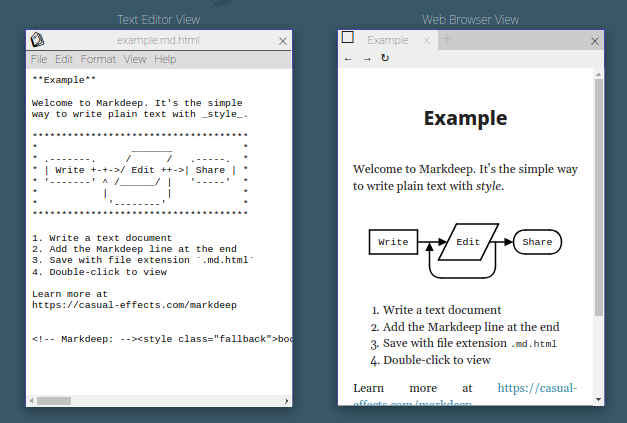
Task: Click '4. Double-click to view' in editor
Action: point(100,272)
